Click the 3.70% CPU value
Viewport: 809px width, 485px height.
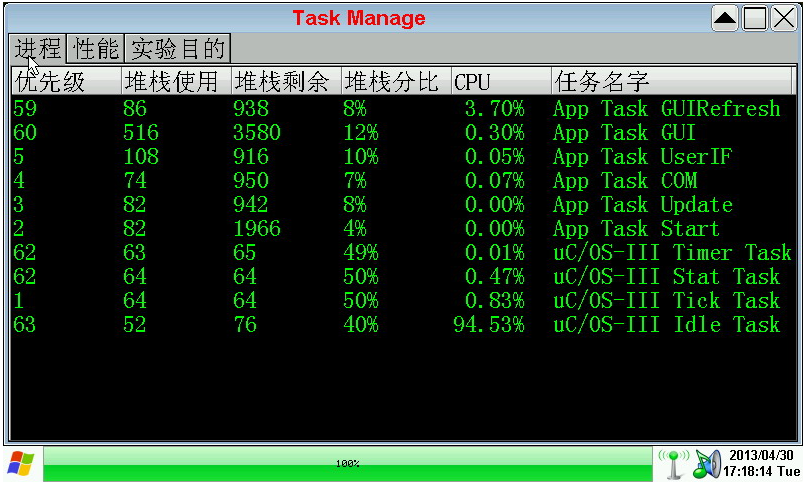tap(494, 109)
